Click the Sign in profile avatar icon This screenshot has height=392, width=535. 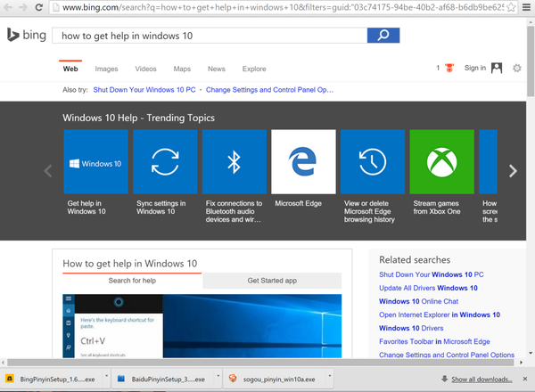(x=497, y=68)
